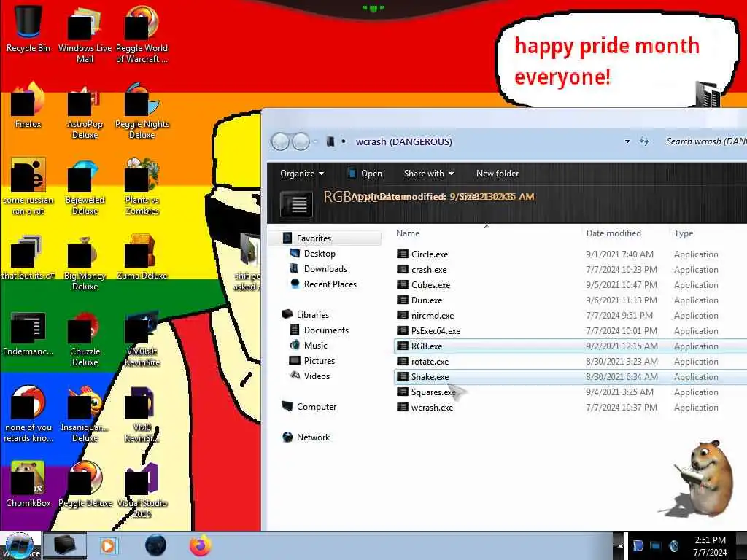Viewport: 747px width, 560px height.
Task: Launch Zuma Deluxe desktop shortcut
Action: [x=142, y=257]
